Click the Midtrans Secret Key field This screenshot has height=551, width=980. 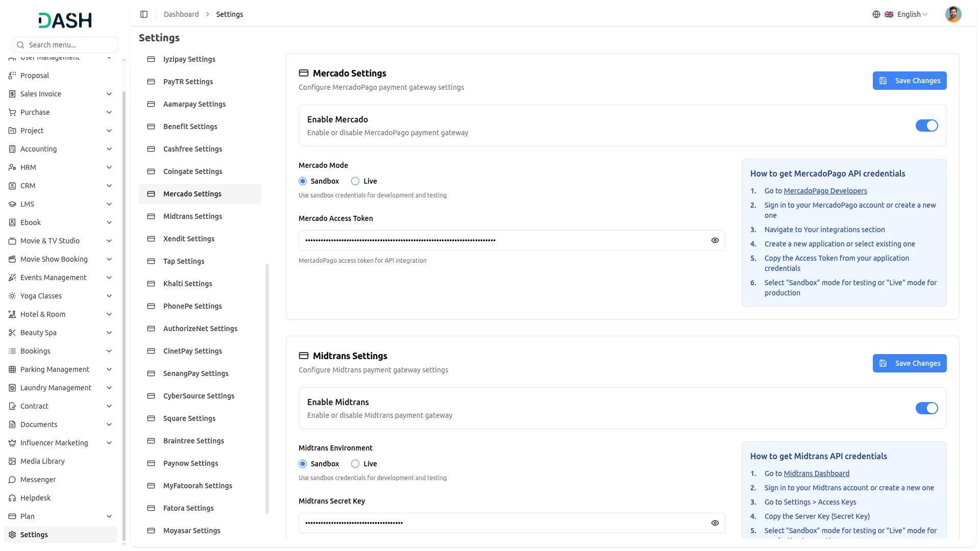(512, 523)
